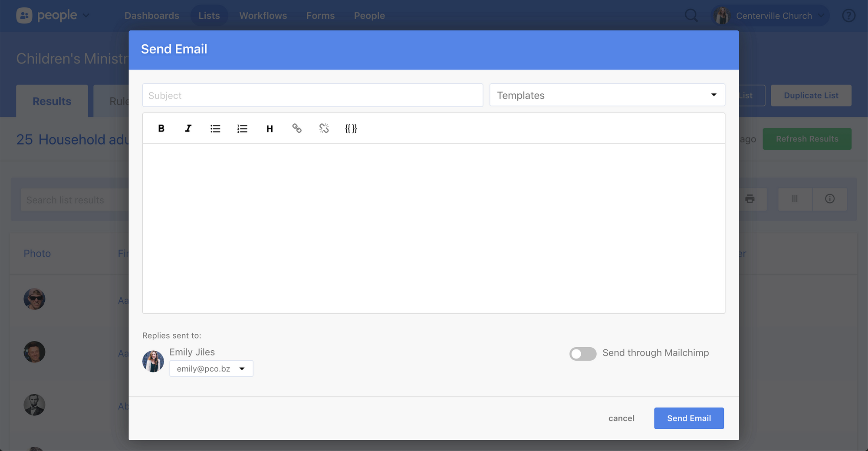Click into the Subject field
The image size is (868, 451).
(312, 95)
